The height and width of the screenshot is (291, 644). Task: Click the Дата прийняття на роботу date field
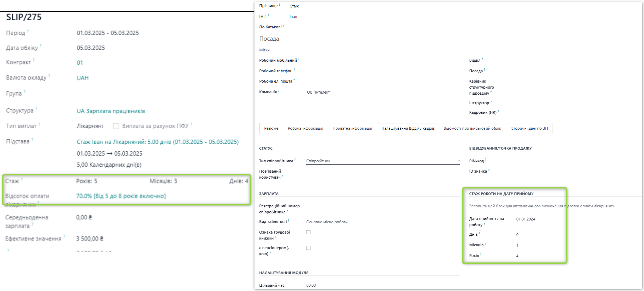(x=526, y=219)
